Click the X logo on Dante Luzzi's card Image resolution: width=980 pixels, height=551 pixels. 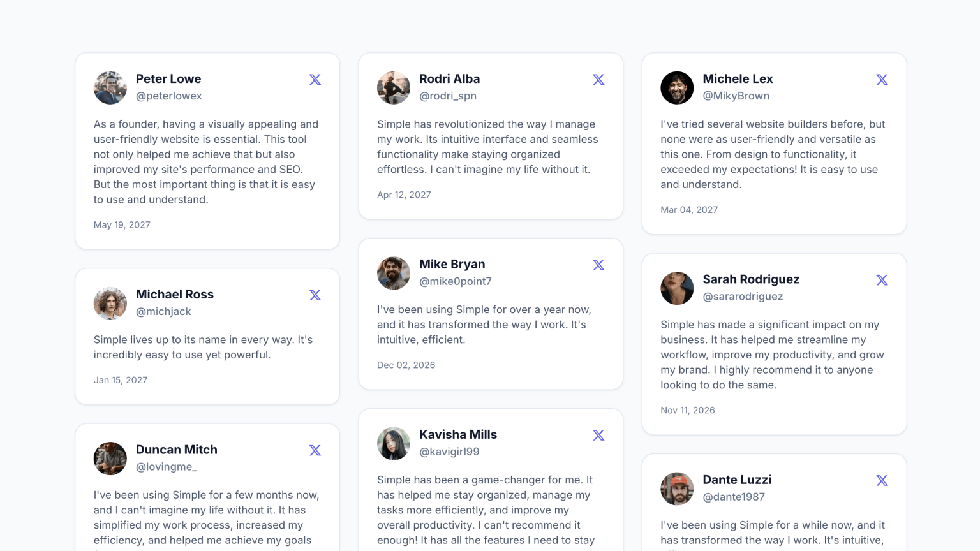tap(882, 481)
